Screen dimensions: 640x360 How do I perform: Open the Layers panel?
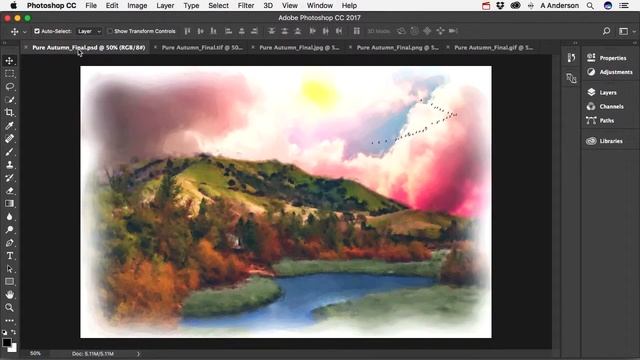point(602,93)
